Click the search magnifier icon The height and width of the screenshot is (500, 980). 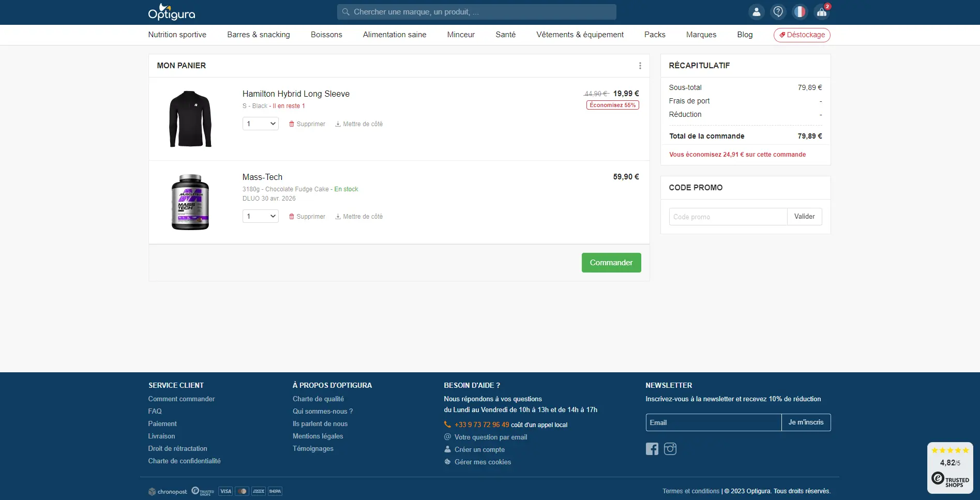346,12
